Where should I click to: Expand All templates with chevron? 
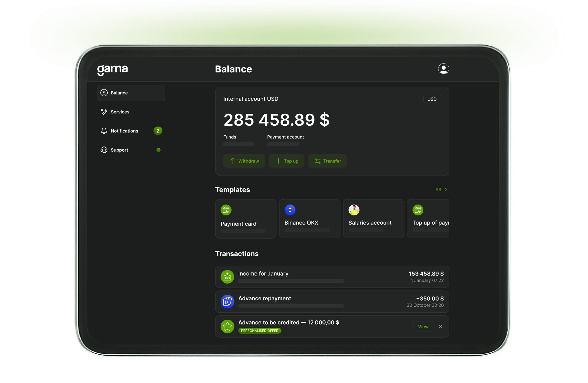click(441, 190)
